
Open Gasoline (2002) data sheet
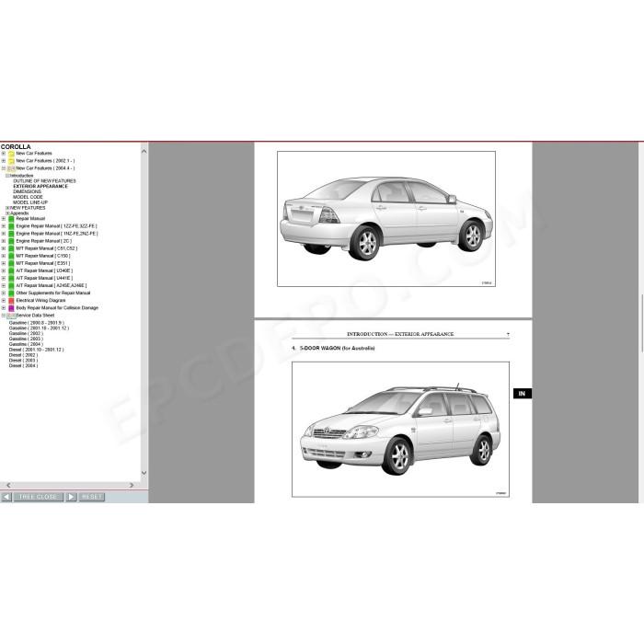point(26,334)
